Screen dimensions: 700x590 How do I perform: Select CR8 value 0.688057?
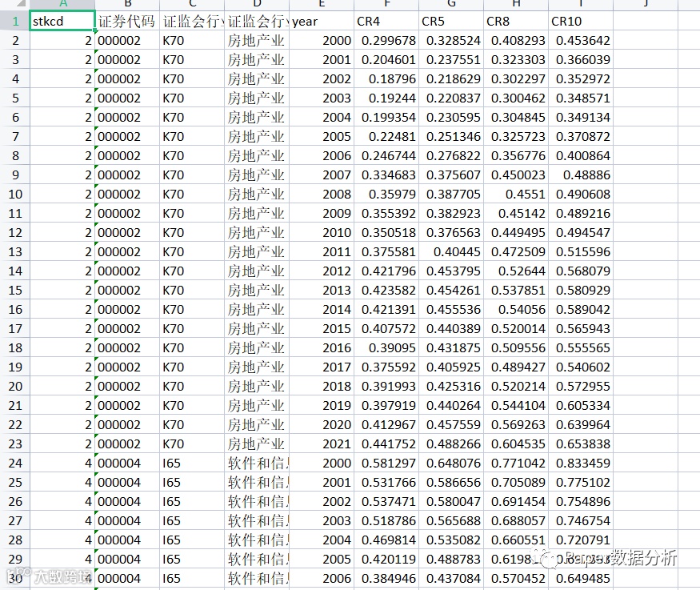point(516,520)
